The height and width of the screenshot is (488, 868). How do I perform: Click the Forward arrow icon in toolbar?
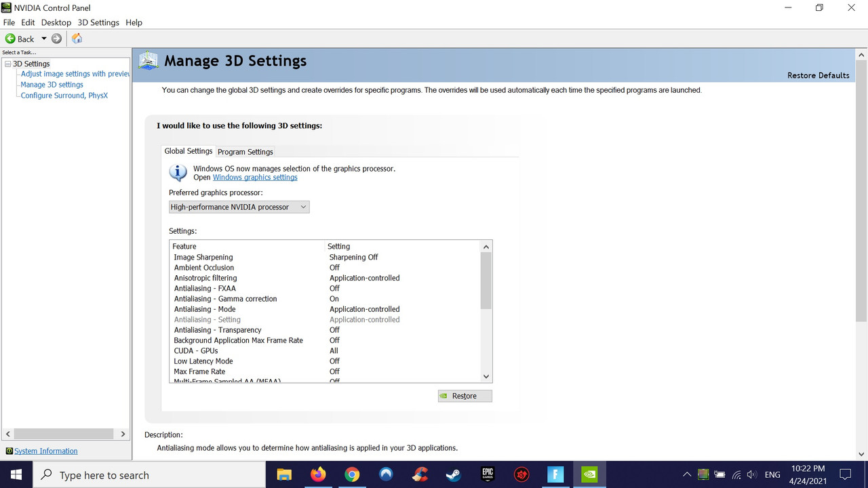point(56,39)
